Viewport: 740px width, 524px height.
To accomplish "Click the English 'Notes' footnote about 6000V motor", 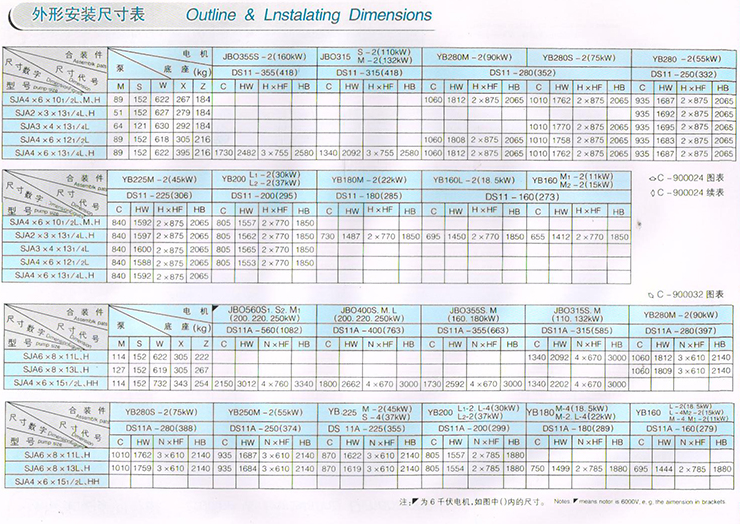I will 639,501.
